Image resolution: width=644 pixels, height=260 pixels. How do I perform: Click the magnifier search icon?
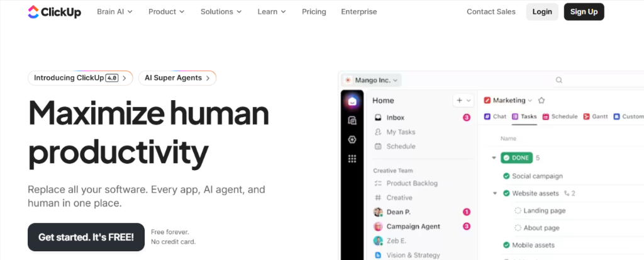(x=559, y=80)
